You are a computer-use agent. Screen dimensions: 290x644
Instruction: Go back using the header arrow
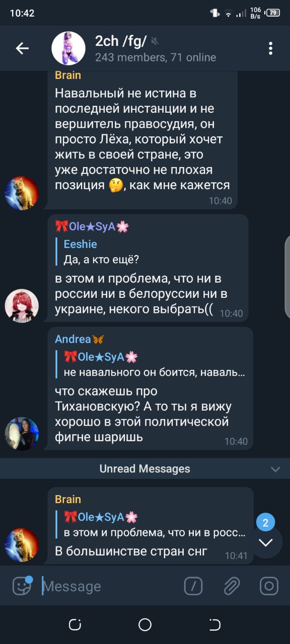click(x=22, y=48)
